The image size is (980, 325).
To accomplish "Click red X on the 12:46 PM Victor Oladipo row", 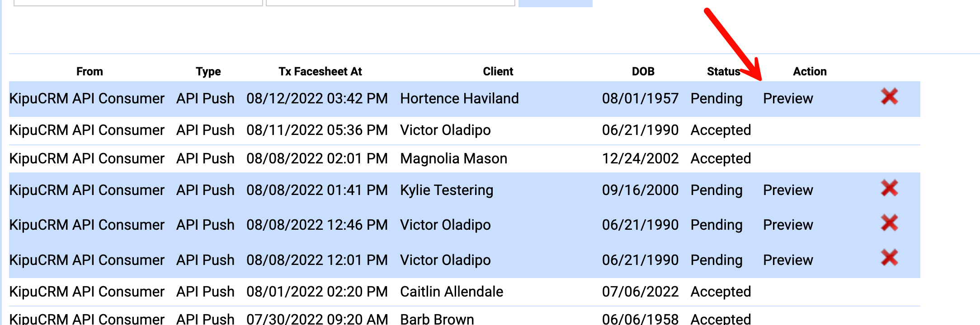I will point(889,223).
